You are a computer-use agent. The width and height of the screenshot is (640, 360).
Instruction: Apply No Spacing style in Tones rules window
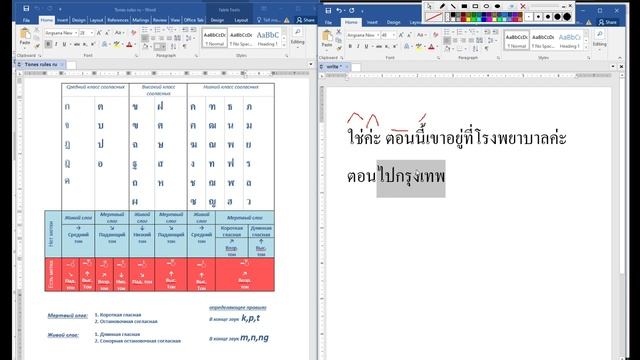click(241, 38)
